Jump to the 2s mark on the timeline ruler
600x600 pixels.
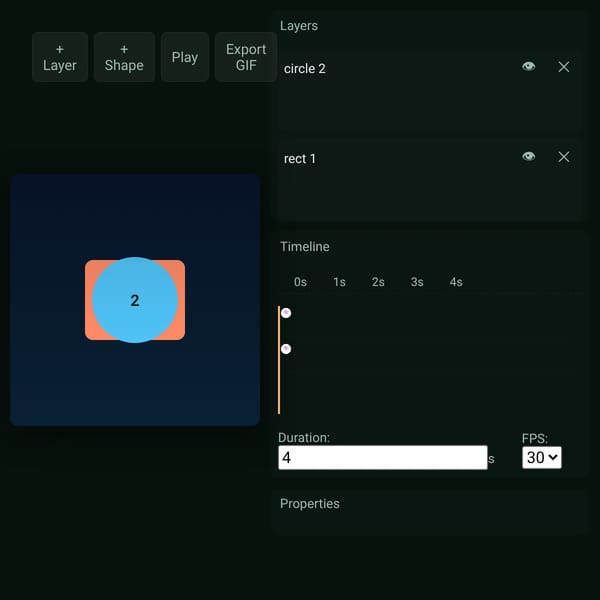pos(378,282)
